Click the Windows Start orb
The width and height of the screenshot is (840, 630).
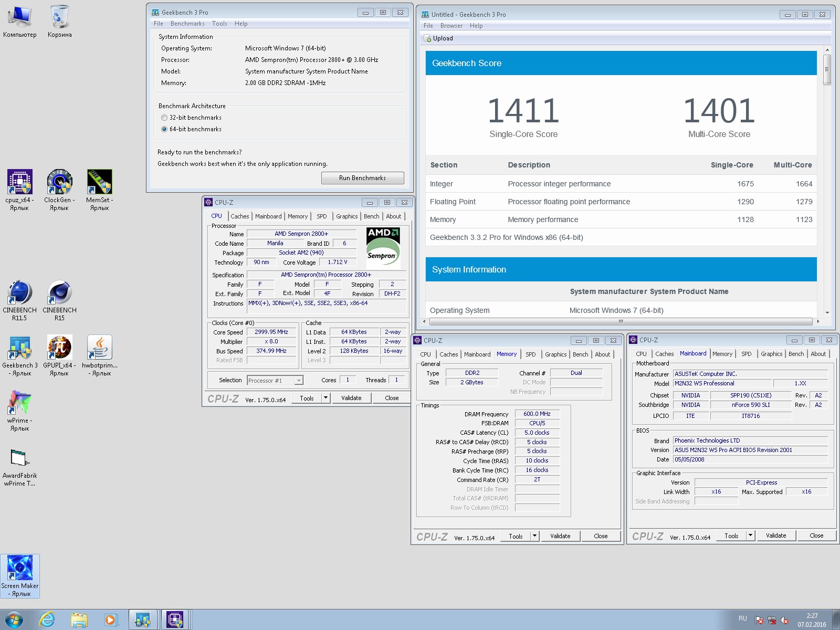click(14, 620)
